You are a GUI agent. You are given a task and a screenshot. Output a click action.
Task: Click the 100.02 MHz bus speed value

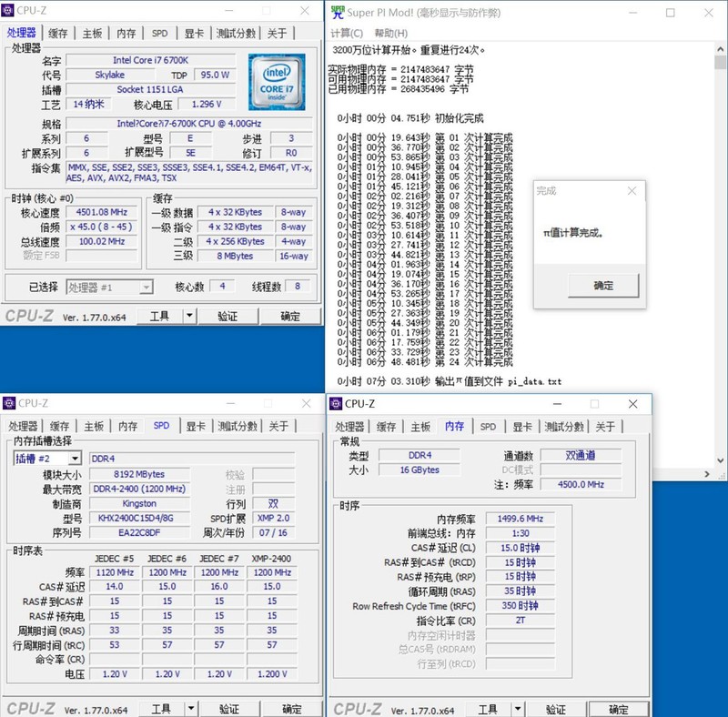pyautogui.click(x=102, y=241)
